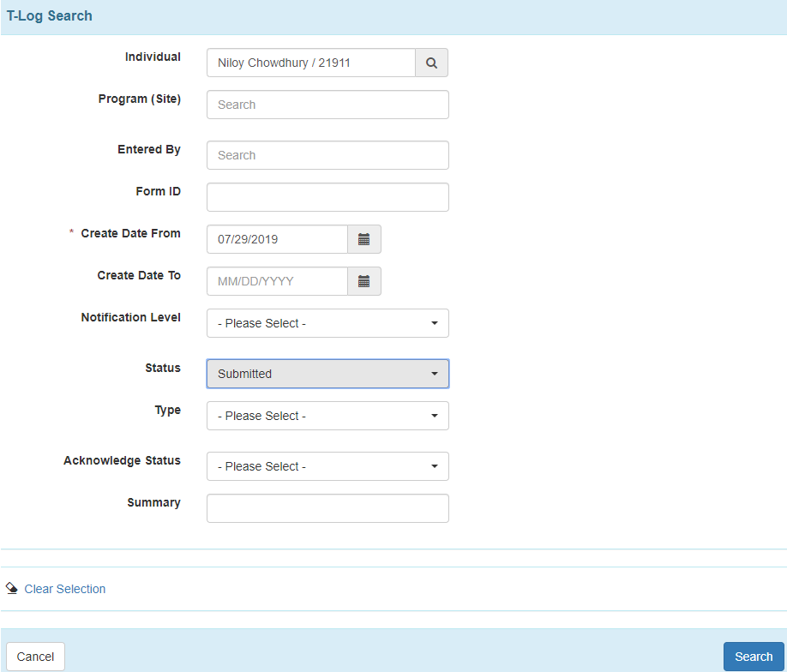Click the Individual field with Niloy Chowdhury
787x672 pixels.
click(x=311, y=63)
